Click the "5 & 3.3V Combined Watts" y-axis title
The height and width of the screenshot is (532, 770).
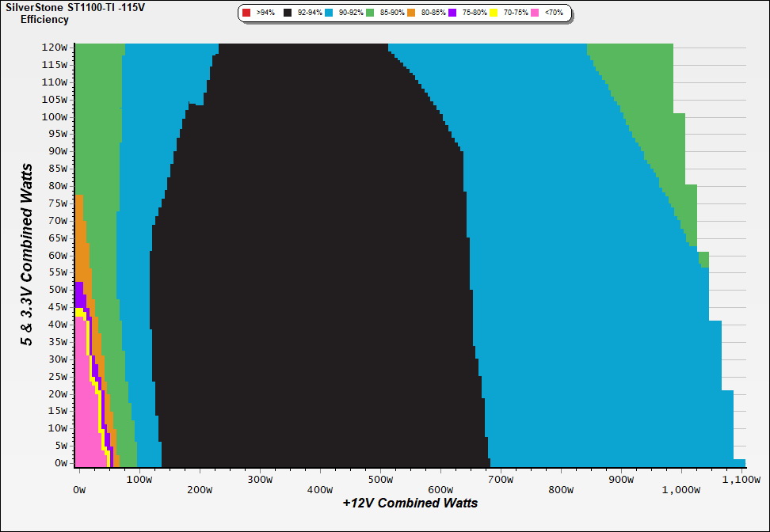(x=28, y=255)
